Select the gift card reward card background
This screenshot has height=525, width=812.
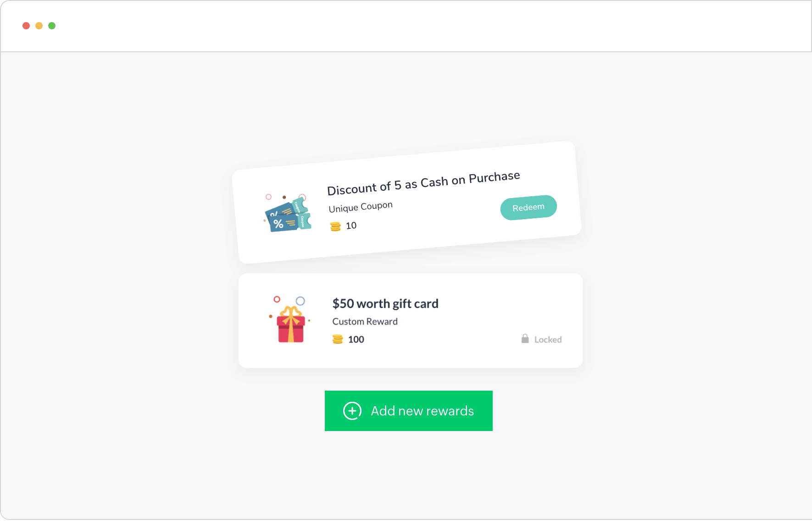[411, 321]
